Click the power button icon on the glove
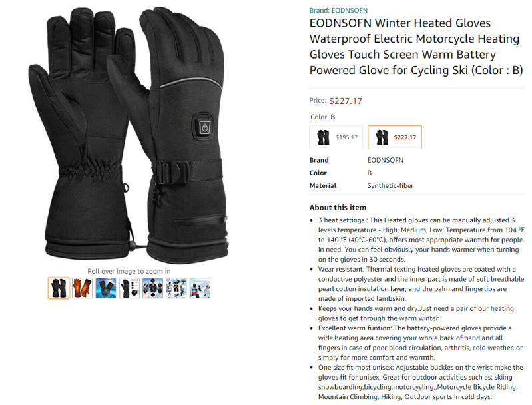Viewport: 532px width, 405px height. point(204,127)
